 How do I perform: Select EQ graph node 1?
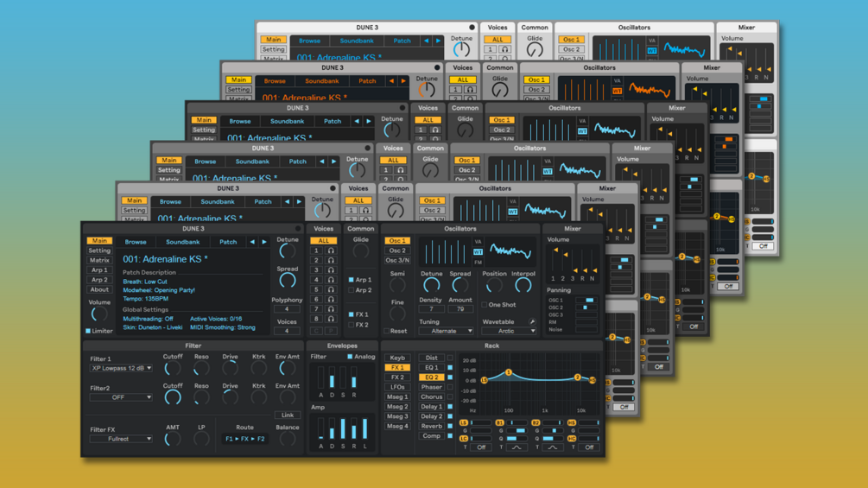click(x=508, y=372)
